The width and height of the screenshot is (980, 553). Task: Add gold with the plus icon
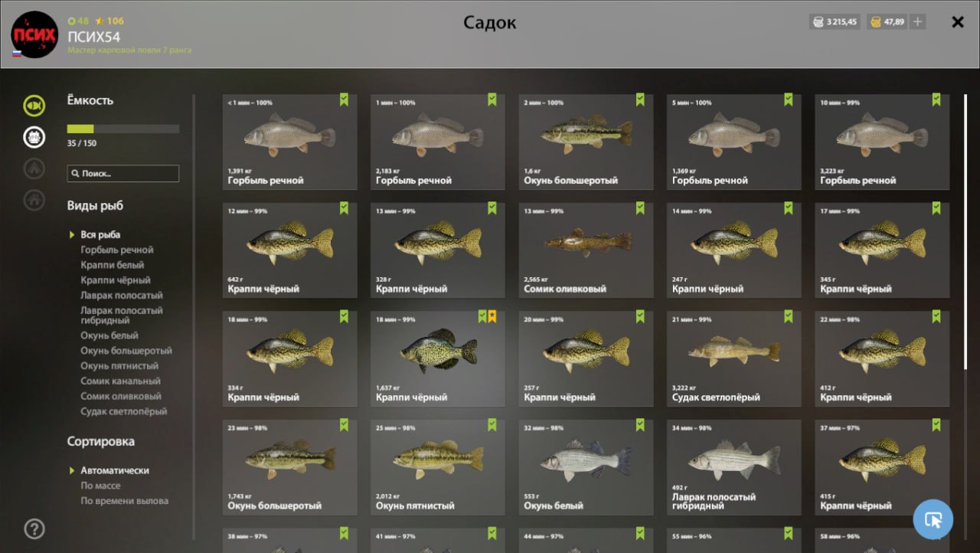click(918, 21)
